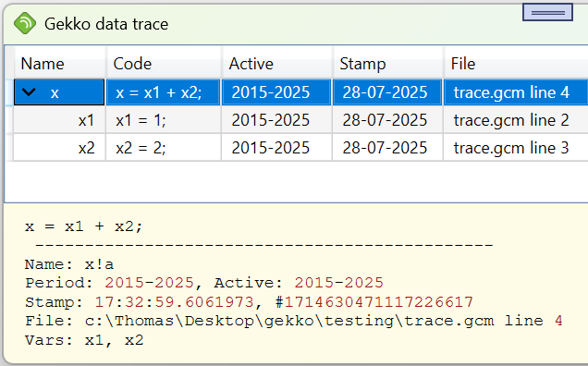Click the 'Name: x!a' detail line
The width and height of the screenshot is (588, 366).
click(x=69, y=264)
